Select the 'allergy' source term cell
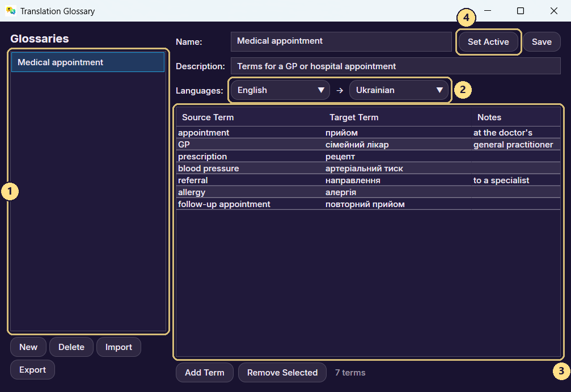571x392 pixels. 250,192
